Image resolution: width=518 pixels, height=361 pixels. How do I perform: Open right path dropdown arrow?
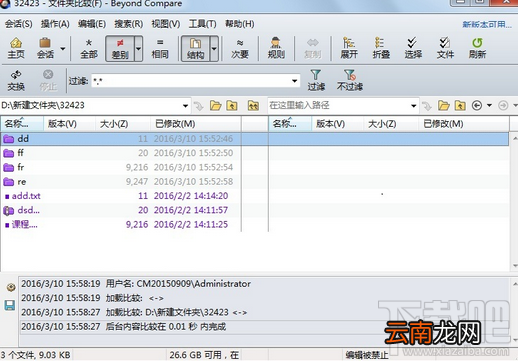[x=413, y=106]
